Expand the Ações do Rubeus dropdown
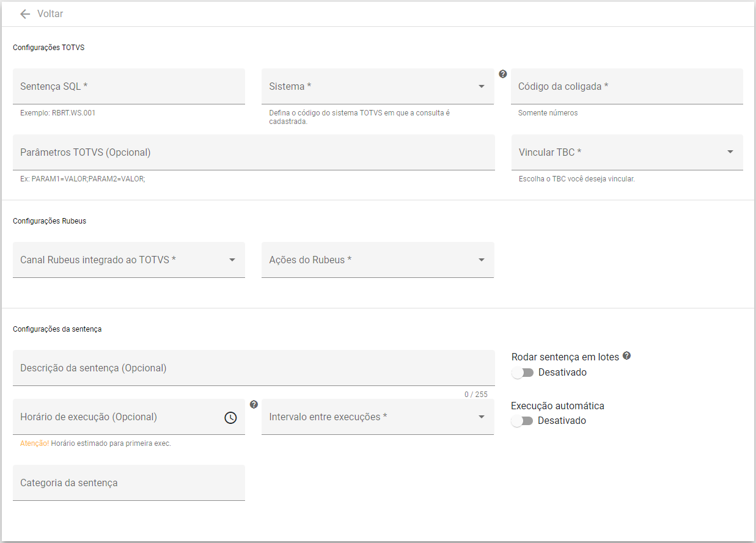Image resolution: width=756 pixels, height=543 pixels. tap(378, 260)
